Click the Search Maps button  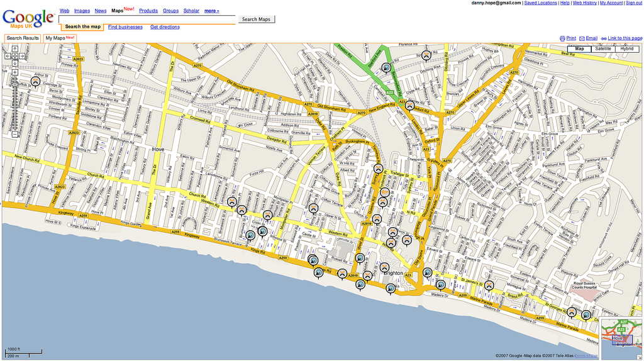click(x=256, y=19)
